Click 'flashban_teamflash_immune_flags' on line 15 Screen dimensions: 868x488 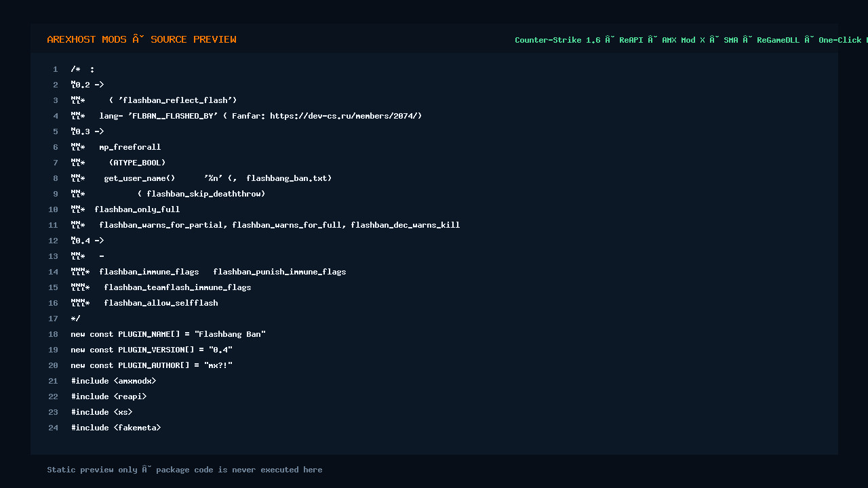coord(178,287)
